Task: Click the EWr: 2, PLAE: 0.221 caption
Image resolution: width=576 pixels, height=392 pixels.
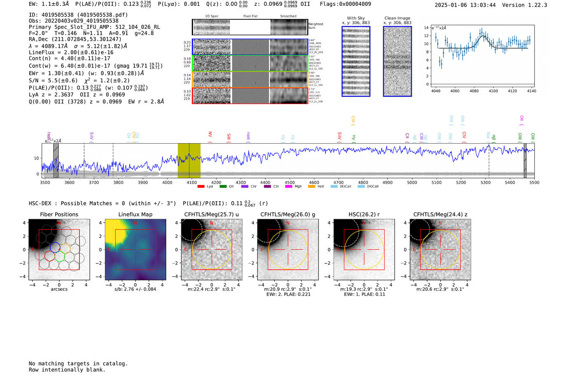Action: point(288,295)
